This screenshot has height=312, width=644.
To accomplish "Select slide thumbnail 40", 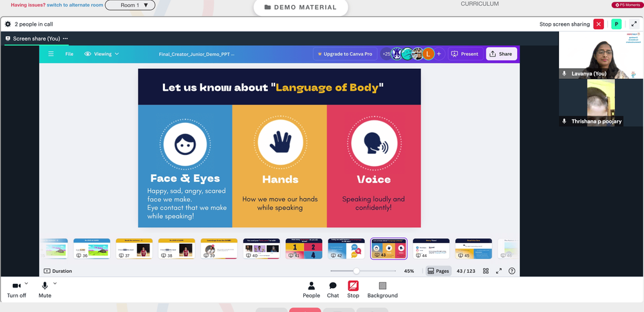I will pyautogui.click(x=261, y=249).
